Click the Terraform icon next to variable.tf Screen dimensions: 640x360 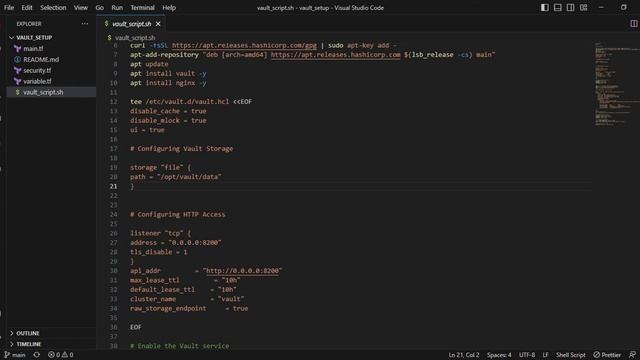pos(17,81)
